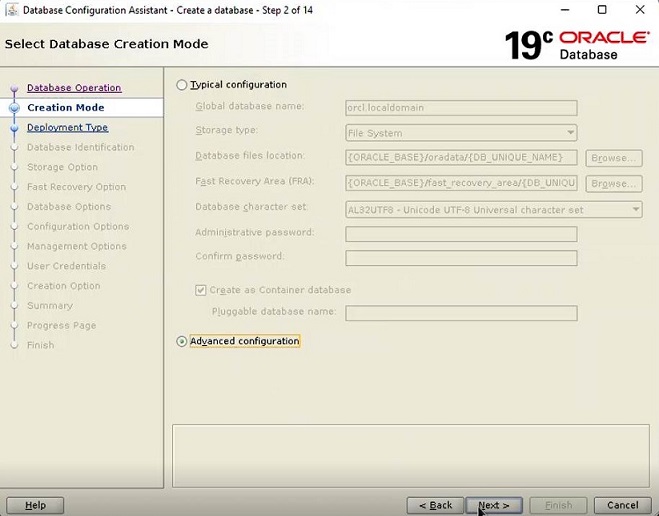Click the Help button
Viewport: 659px width, 516px height.
tap(35, 505)
